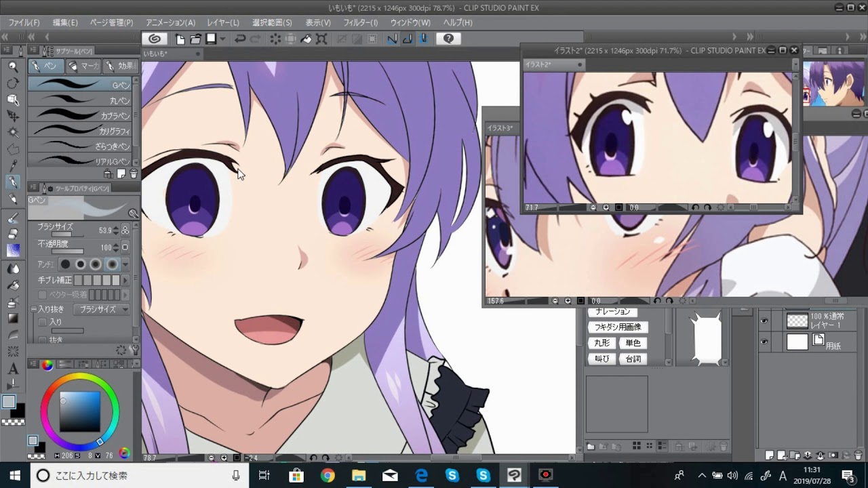Open CLIP STUDIO launcher icon
Viewport: 868px width, 488px height.
155,39
